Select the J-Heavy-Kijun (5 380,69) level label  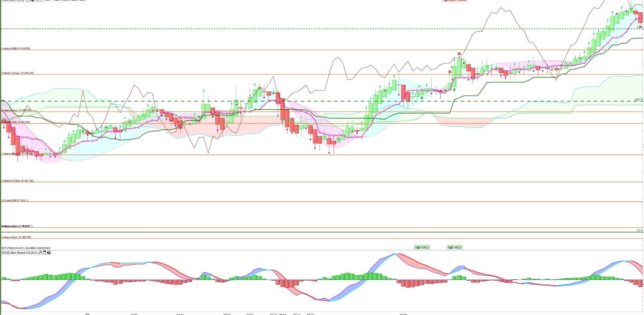point(16,237)
